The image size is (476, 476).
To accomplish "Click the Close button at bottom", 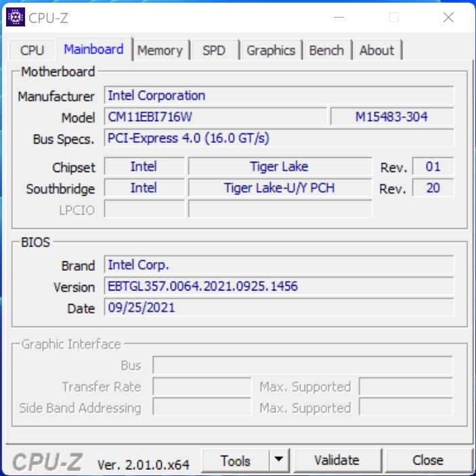I will click(428, 460).
